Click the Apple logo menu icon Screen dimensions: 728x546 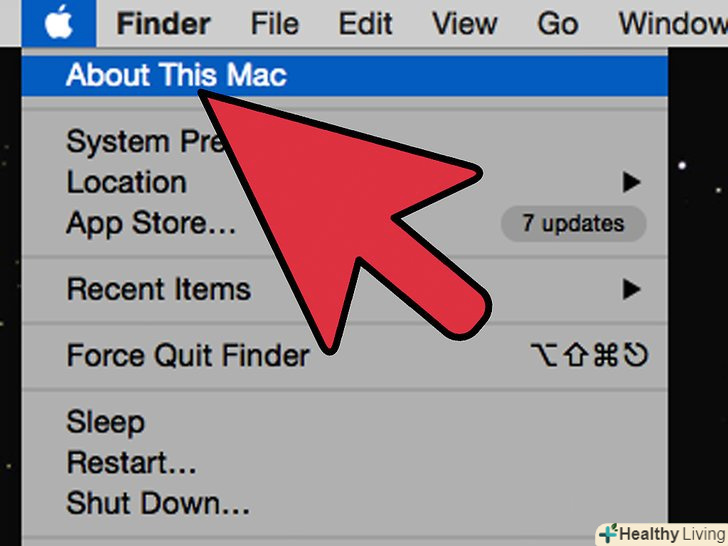58,23
